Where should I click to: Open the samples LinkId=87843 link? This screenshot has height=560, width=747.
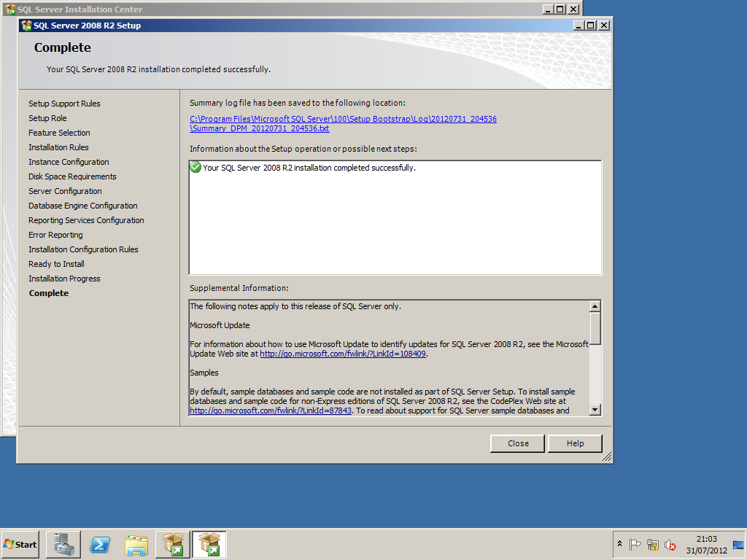point(271,411)
